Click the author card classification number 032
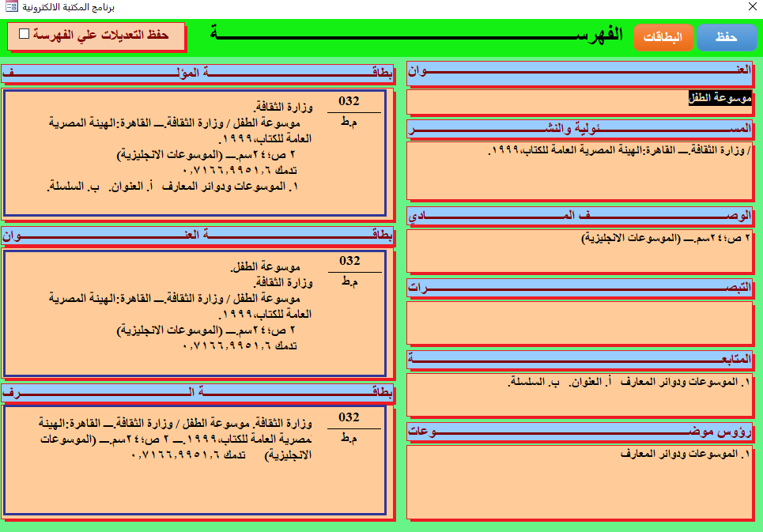The width and height of the screenshot is (763, 532). [349, 101]
